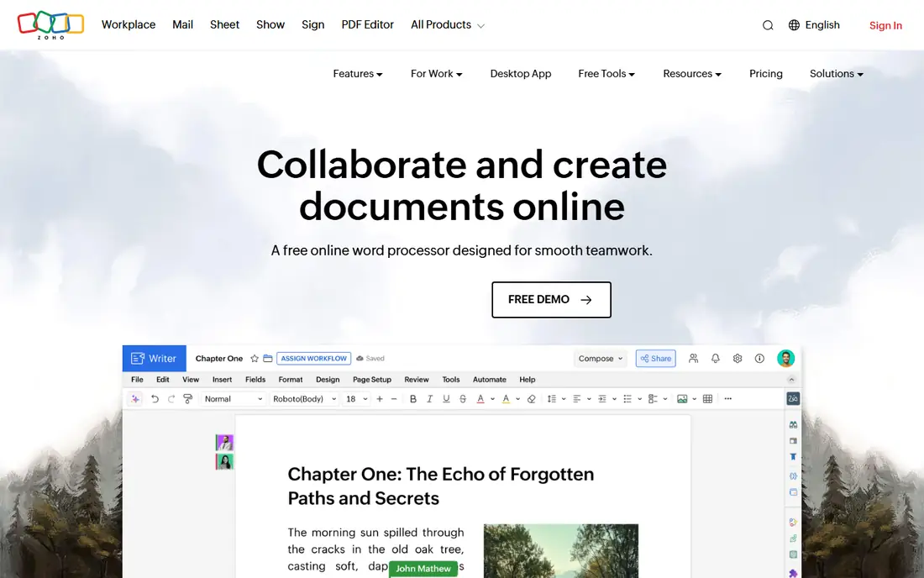Click the folder icon beside Chapter One
The height and width of the screenshot is (578, 924).
tap(267, 358)
